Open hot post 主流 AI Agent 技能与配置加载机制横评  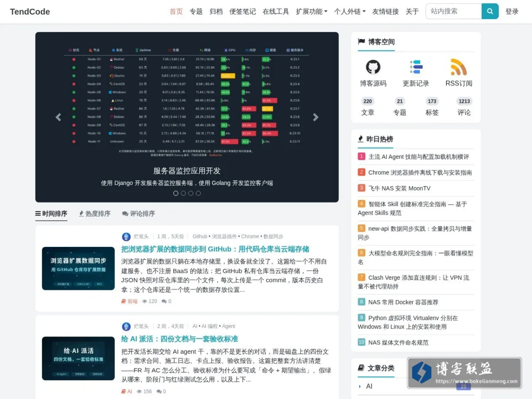tap(419, 157)
